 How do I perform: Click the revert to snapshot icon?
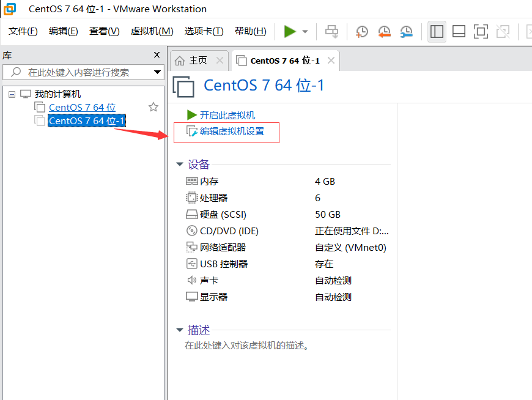click(384, 31)
